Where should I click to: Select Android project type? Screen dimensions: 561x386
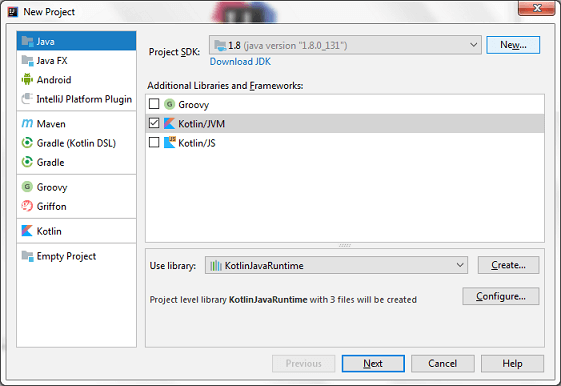76,79
